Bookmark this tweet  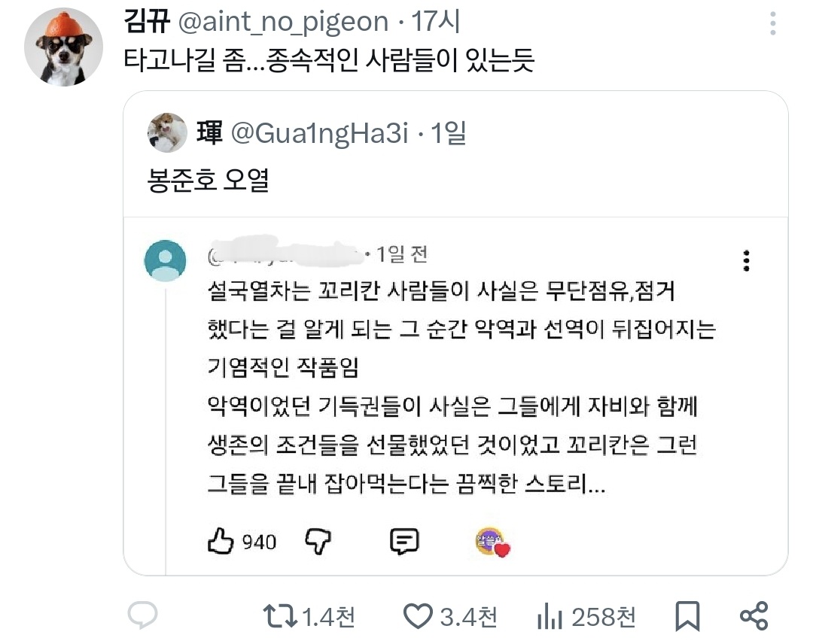pyautogui.click(x=687, y=617)
